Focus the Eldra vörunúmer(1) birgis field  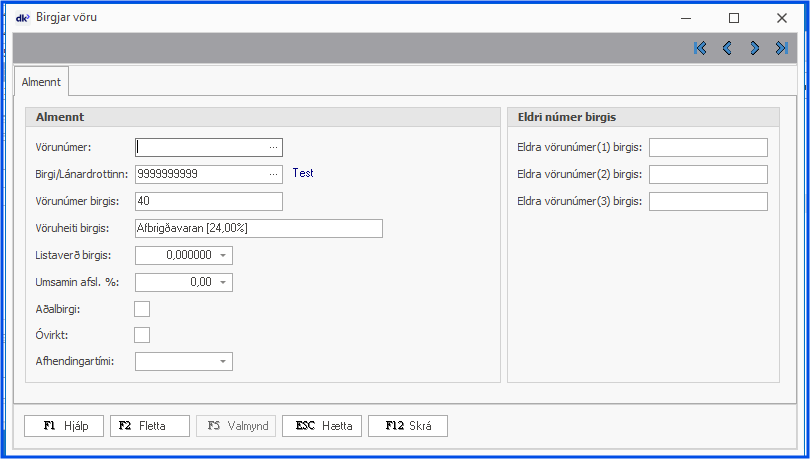click(707, 148)
